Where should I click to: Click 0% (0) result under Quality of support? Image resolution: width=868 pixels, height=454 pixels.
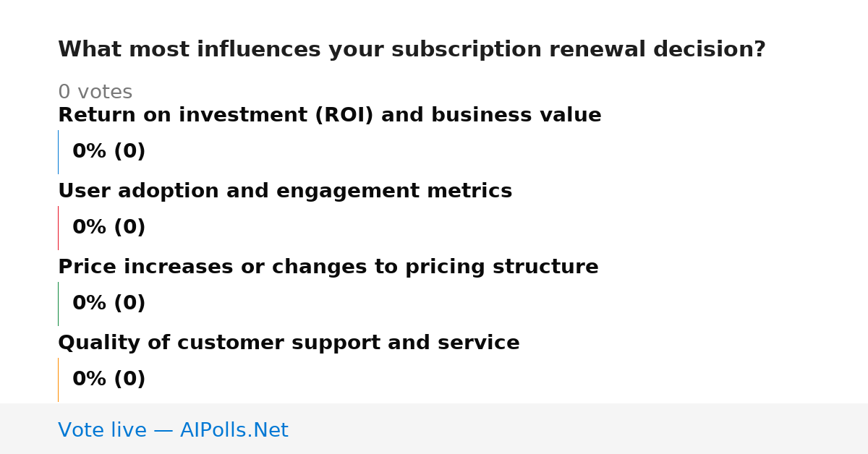tap(109, 380)
